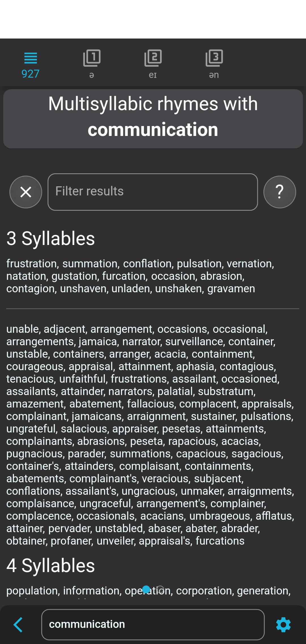Tap the Multisyllabic rhymes title card
306x644 pixels.
[153, 117]
